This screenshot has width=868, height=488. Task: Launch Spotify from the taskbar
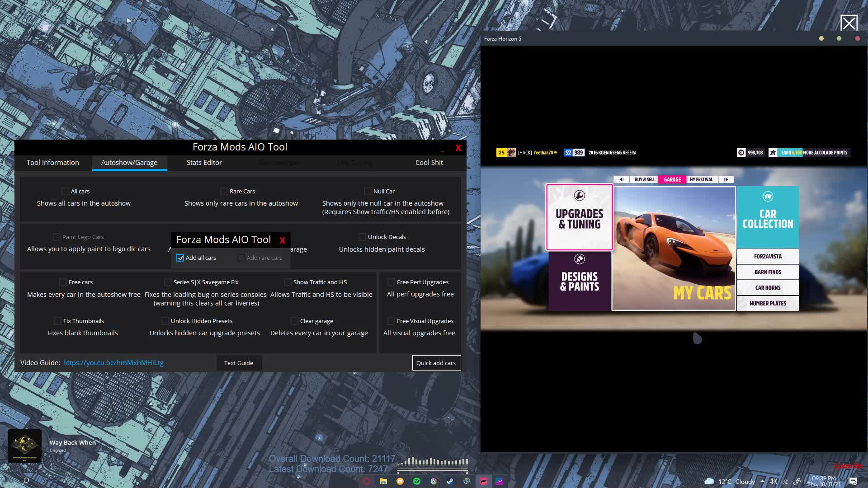pyautogui.click(x=417, y=481)
